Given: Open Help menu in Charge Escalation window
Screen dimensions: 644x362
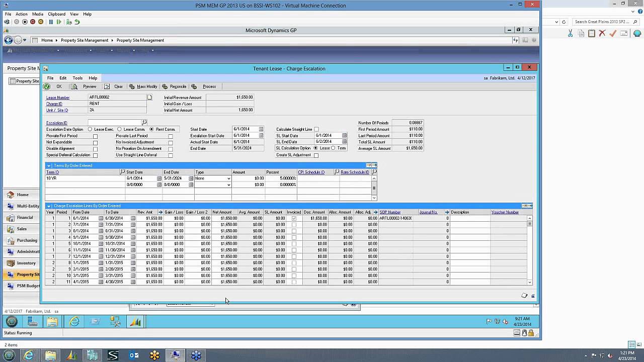Looking at the screenshot, I should point(93,78).
